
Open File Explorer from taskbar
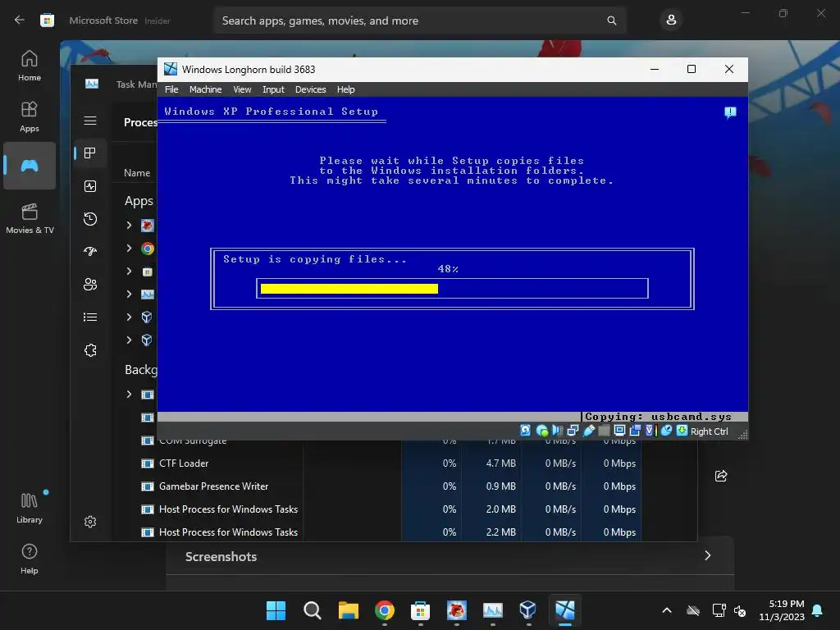click(348, 610)
